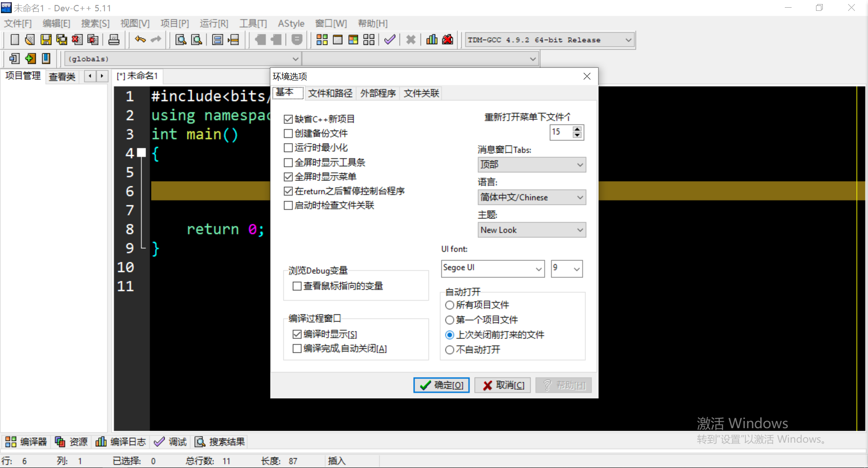The height and width of the screenshot is (468, 868).
Task: Uncheck 缺省C++新项目 checkbox
Action: (288, 119)
